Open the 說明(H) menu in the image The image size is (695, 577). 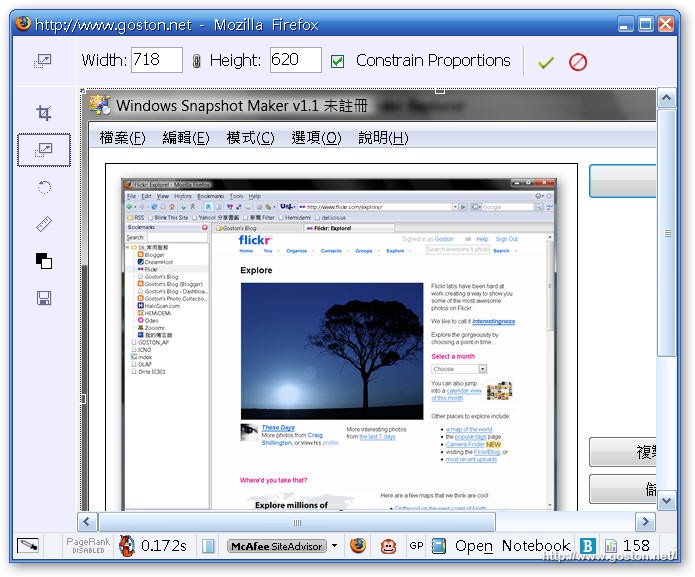pyautogui.click(x=383, y=138)
